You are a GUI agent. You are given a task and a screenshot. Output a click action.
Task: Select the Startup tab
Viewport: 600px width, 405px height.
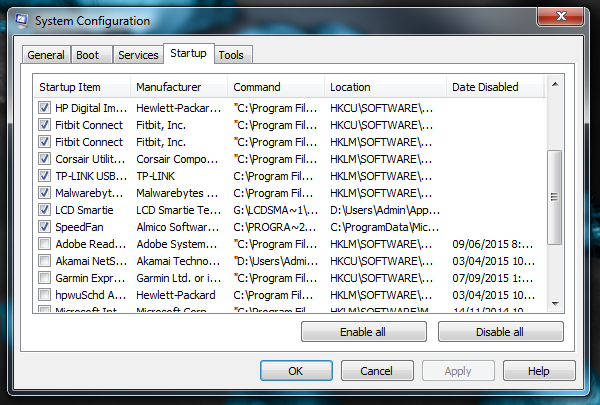coord(188,53)
